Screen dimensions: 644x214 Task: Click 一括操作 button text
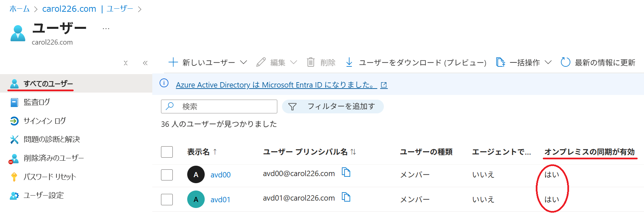(x=525, y=63)
